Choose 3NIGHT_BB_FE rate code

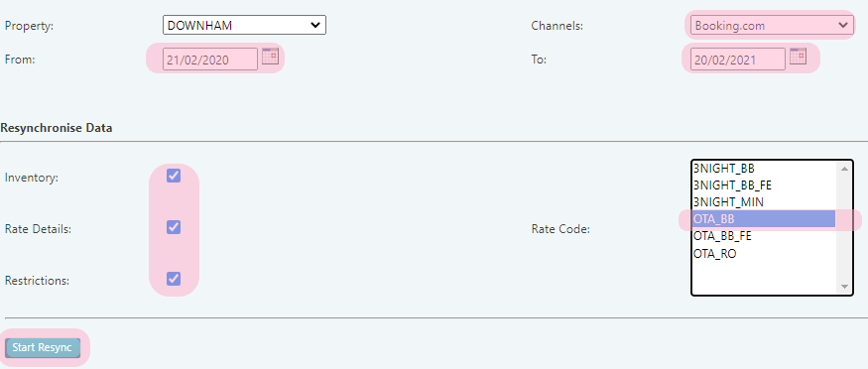pyautogui.click(x=764, y=185)
